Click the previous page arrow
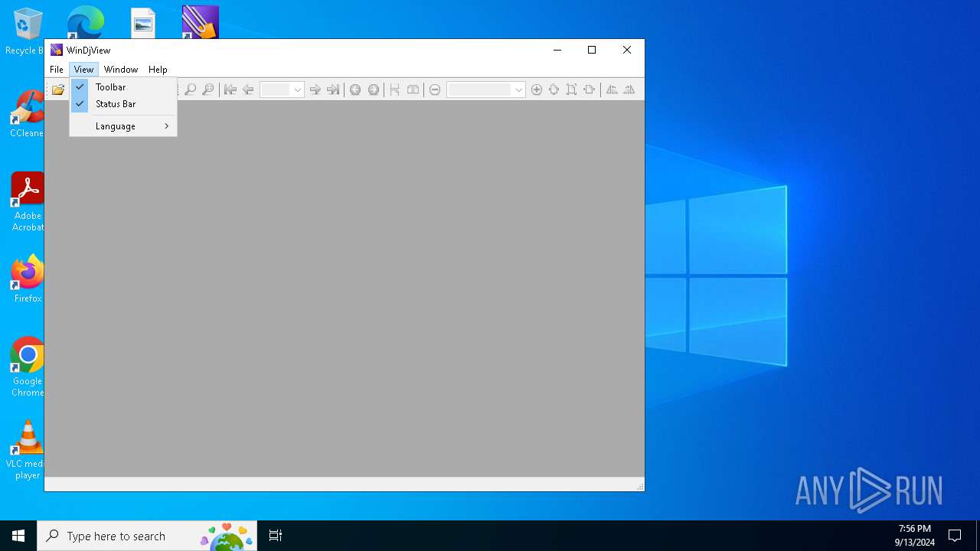980x551 pixels. pos(248,90)
